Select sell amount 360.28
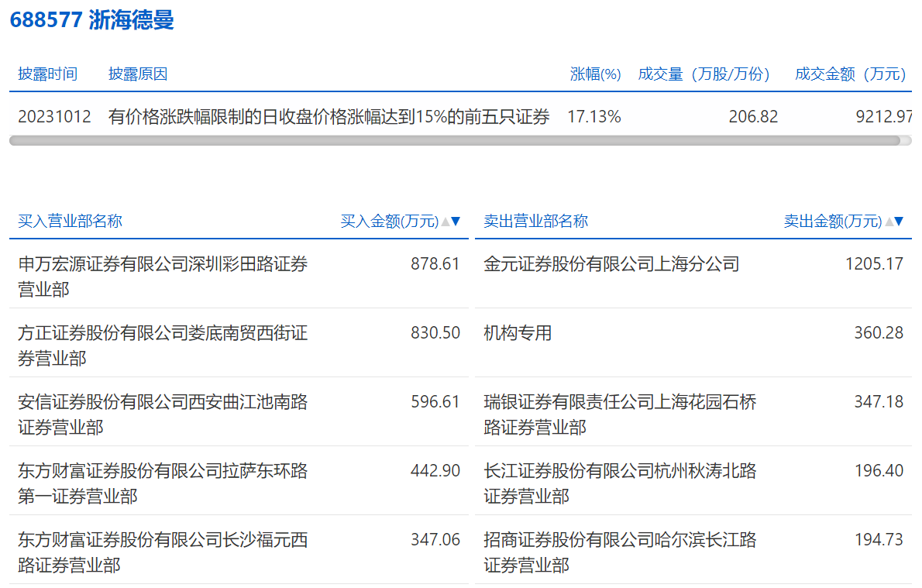The width and height of the screenshot is (922, 588). (879, 333)
